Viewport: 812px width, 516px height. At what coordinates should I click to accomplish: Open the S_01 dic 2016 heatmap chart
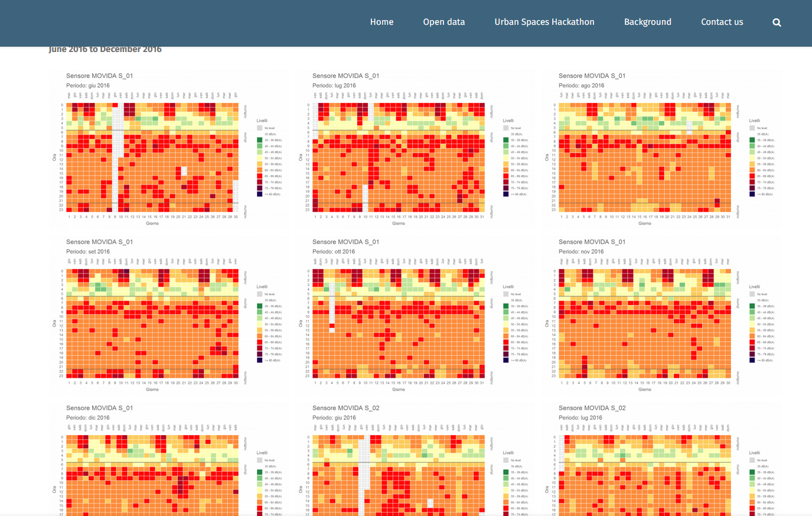[x=152, y=473]
